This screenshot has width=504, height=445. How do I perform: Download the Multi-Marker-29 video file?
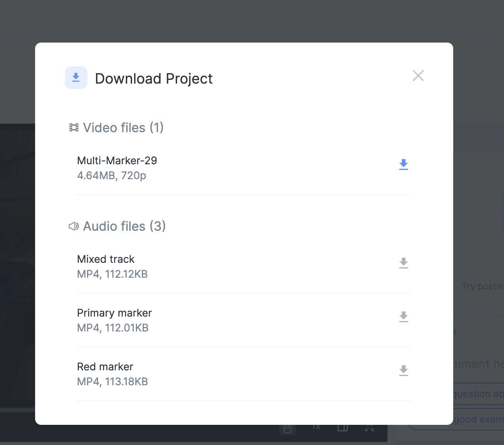pyautogui.click(x=403, y=165)
